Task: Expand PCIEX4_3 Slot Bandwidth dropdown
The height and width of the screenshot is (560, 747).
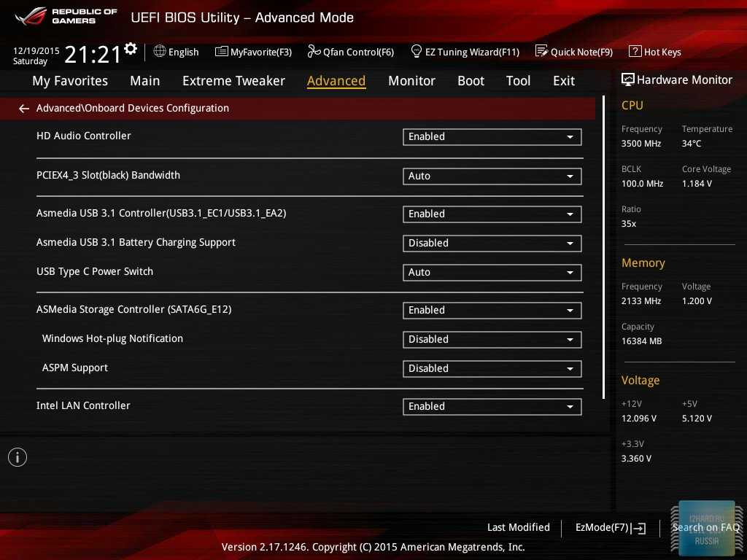Action: (492, 176)
